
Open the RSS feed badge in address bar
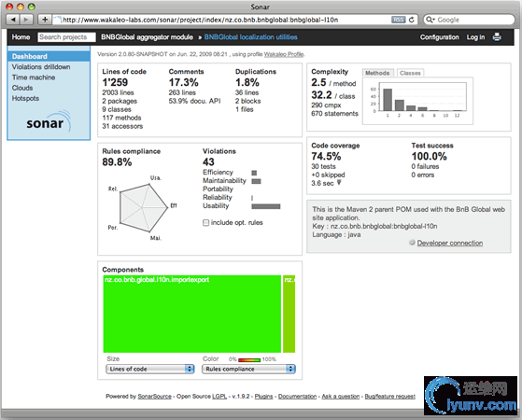click(398, 20)
